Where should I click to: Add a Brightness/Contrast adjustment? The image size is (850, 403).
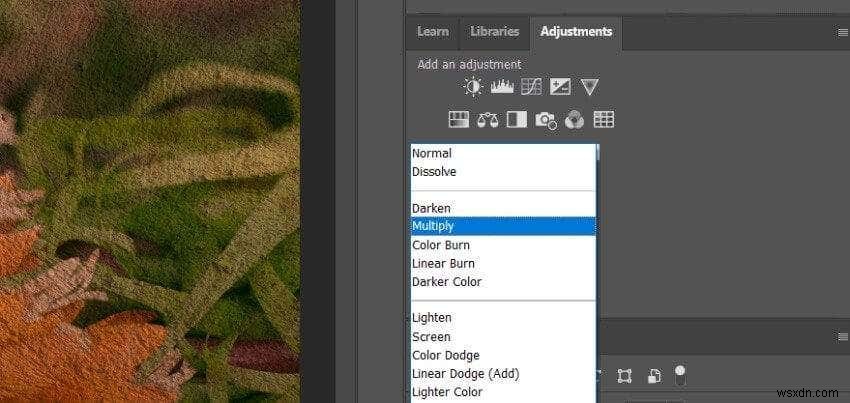tap(473, 87)
